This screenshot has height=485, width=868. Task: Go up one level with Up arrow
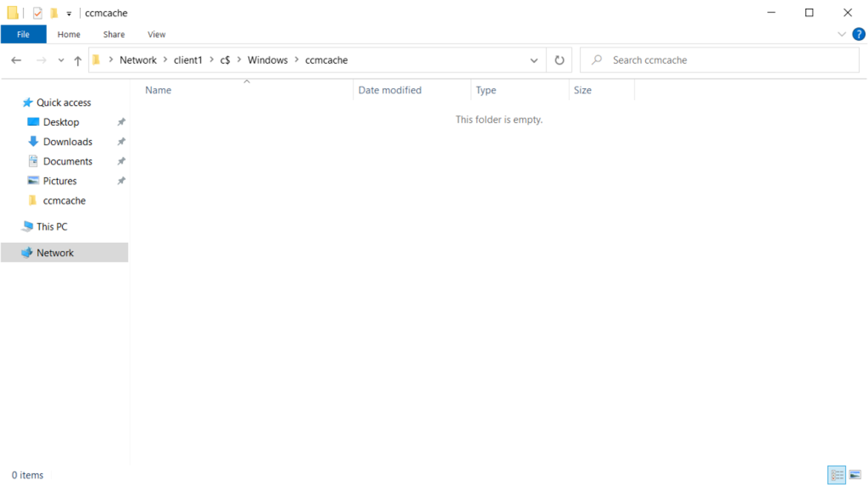click(78, 61)
